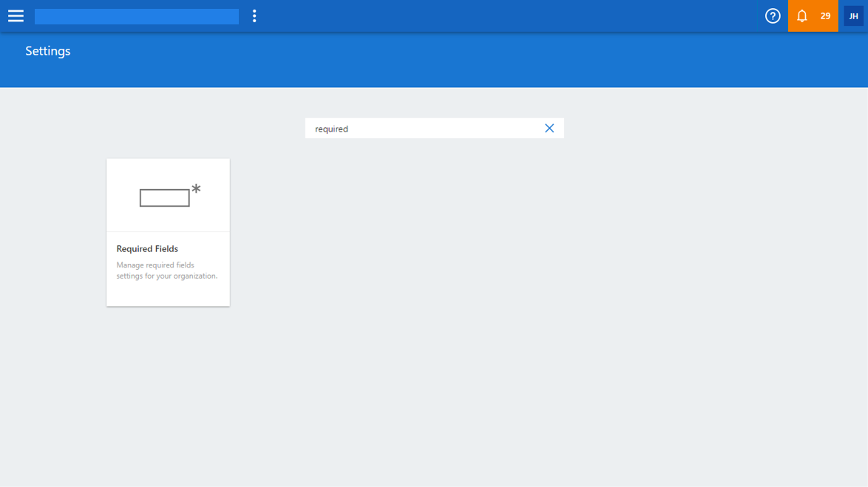Open the hamburger navigation menu

click(16, 16)
